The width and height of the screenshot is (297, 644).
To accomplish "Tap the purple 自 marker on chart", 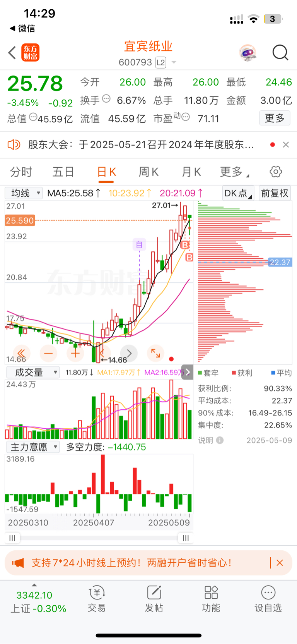I will pyautogui.click(x=139, y=244).
